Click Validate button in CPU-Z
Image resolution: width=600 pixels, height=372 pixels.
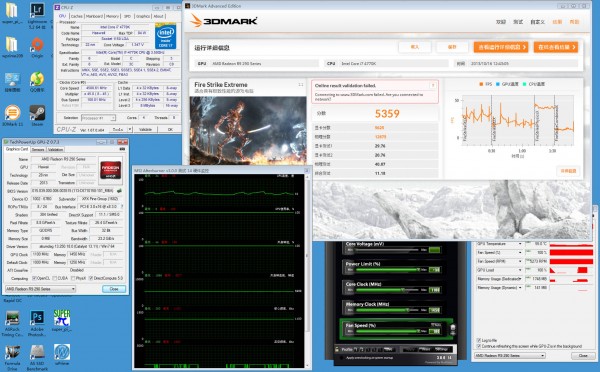[145, 130]
